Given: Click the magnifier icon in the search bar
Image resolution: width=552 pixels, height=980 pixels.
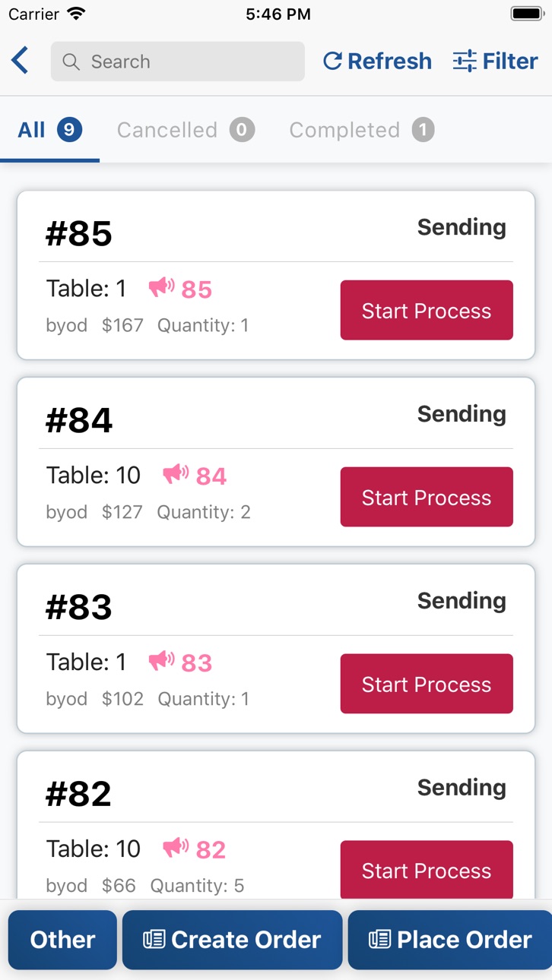Looking at the screenshot, I should (71, 62).
